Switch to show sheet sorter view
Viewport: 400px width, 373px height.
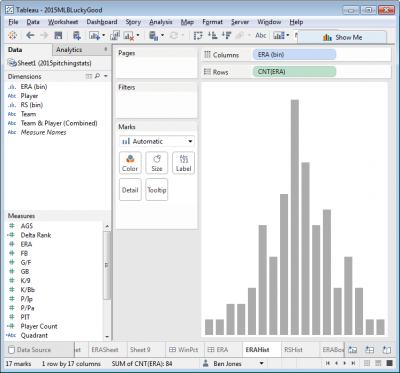pos(367,363)
